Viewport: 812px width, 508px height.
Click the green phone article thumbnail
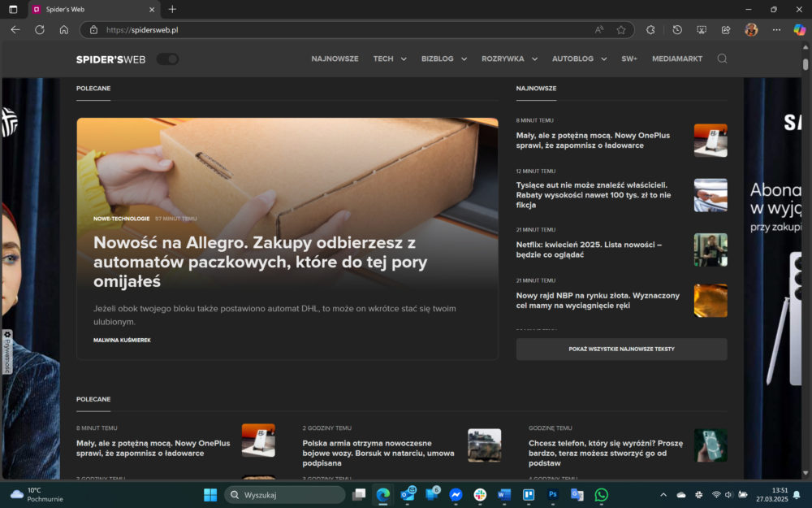click(x=710, y=445)
